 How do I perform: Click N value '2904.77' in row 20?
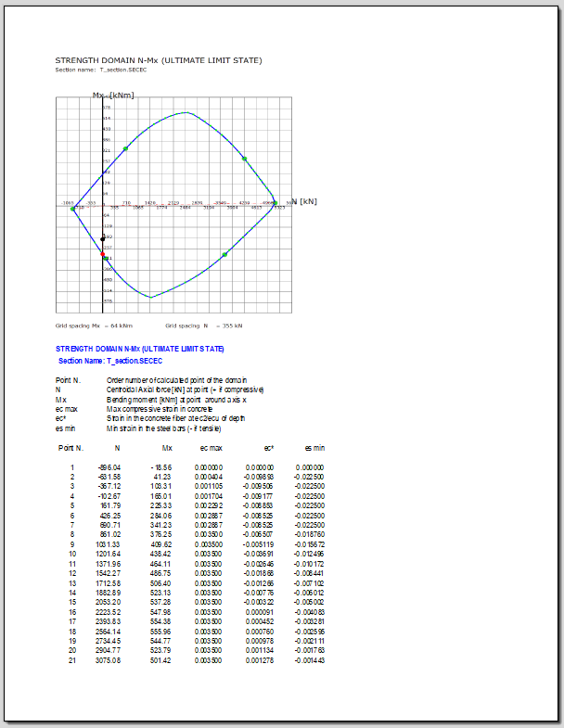109,650
